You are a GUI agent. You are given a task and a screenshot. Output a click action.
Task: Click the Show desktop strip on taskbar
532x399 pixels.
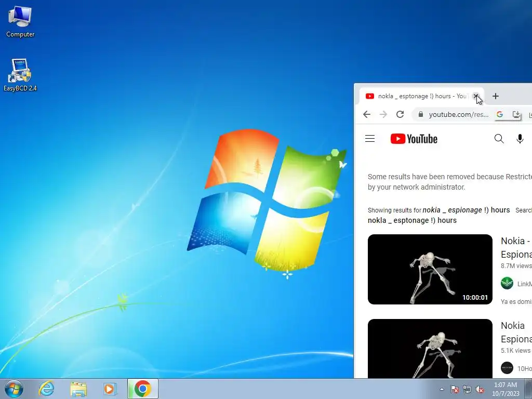pyautogui.click(x=528, y=389)
